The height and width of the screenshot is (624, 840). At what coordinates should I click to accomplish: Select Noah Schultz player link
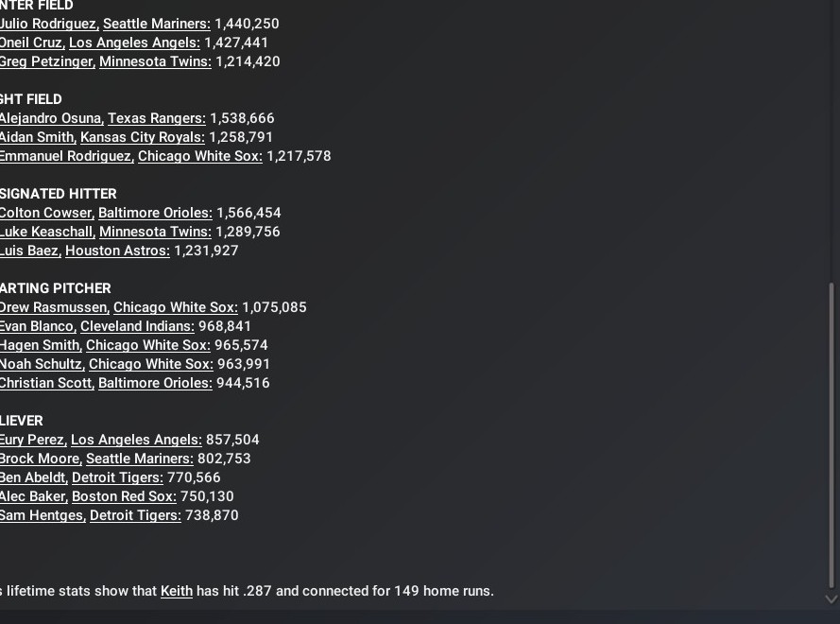[42, 364]
